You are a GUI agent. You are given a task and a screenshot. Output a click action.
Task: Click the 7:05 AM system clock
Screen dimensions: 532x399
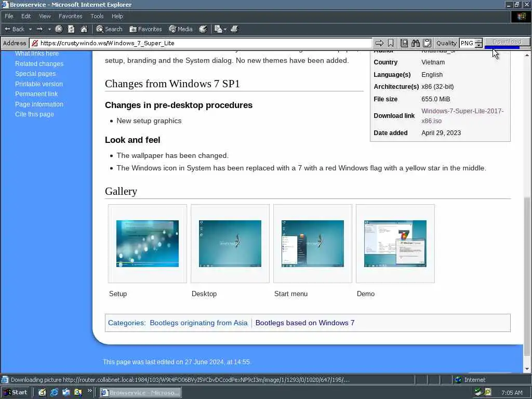click(x=512, y=393)
